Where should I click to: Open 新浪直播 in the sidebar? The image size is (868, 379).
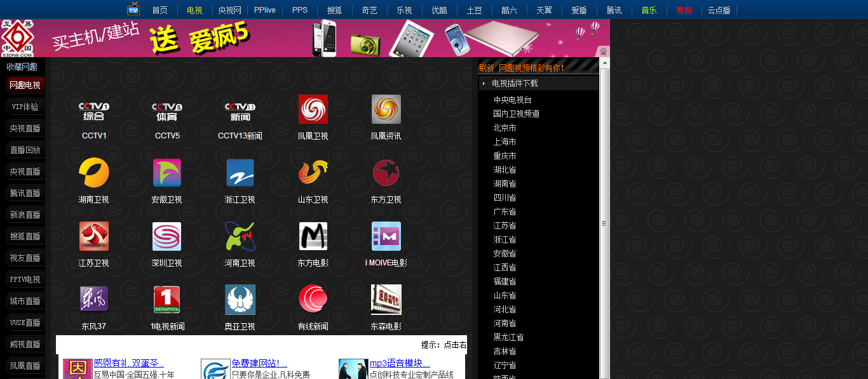click(x=25, y=215)
